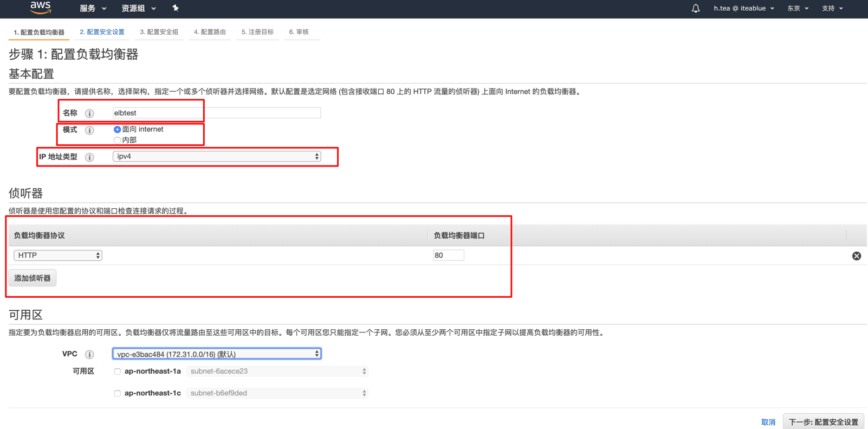Click the AWS logo home icon

41,8
